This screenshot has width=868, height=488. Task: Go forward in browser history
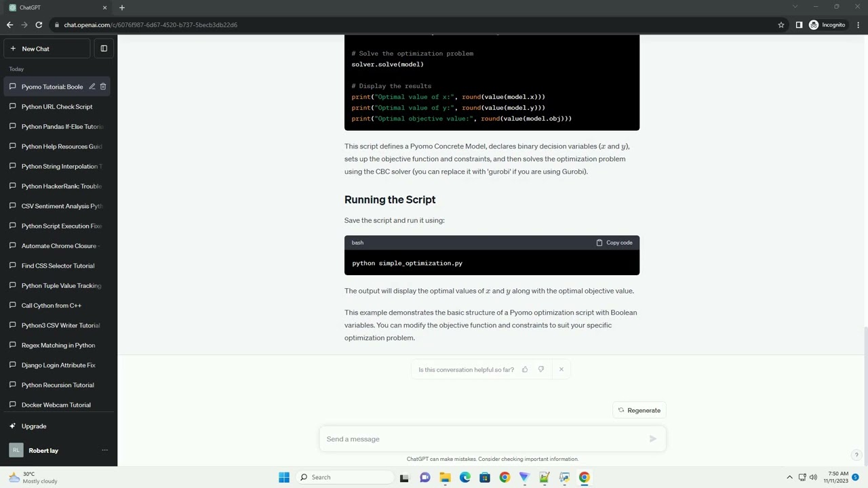(24, 25)
